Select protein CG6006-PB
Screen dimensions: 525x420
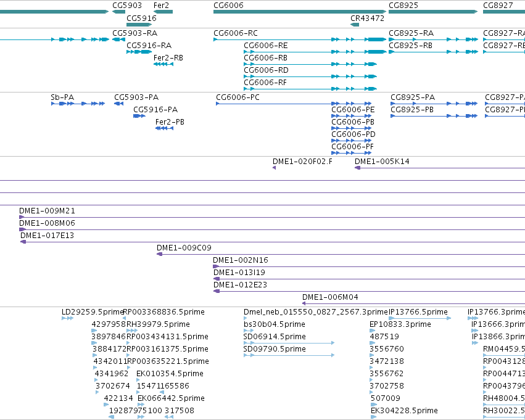(351, 128)
